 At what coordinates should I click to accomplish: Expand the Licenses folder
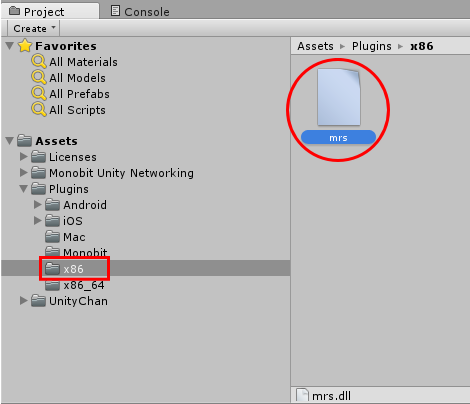(23, 157)
